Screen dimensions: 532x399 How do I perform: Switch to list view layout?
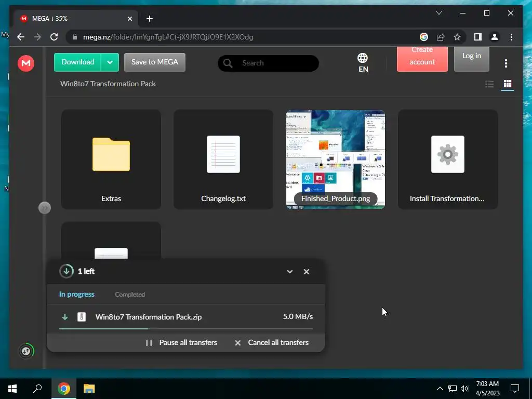[489, 84]
